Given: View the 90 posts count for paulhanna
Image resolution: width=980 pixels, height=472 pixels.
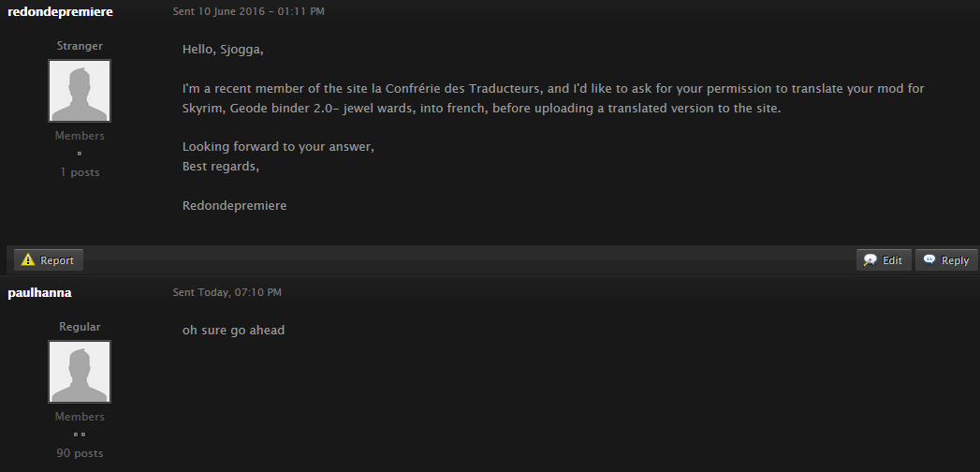Looking at the screenshot, I should point(80,453).
